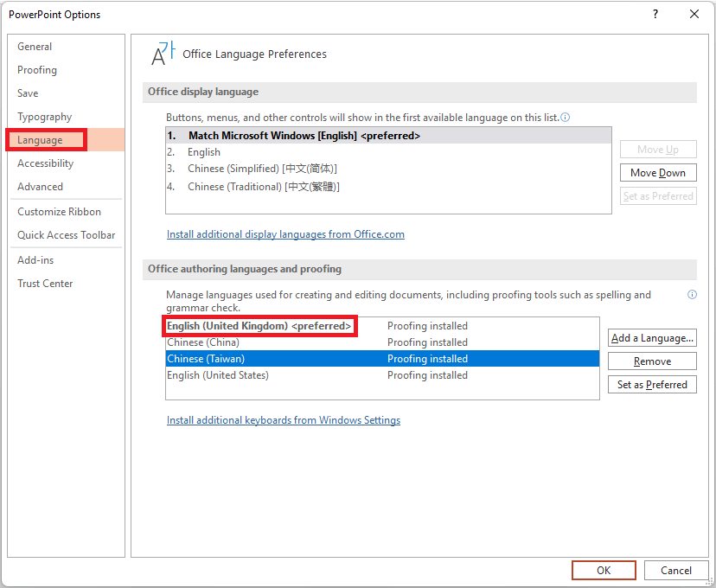Image resolution: width=716 pixels, height=588 pixels.
Task: Click the help question mark icon
Action: 655,14
